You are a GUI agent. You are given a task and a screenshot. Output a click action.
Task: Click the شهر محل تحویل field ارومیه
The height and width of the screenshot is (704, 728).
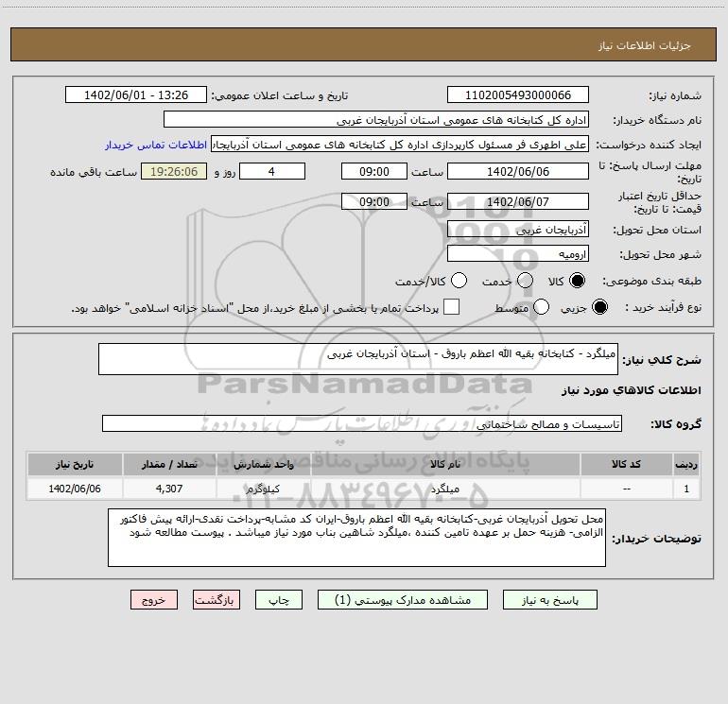coord(518,253)
